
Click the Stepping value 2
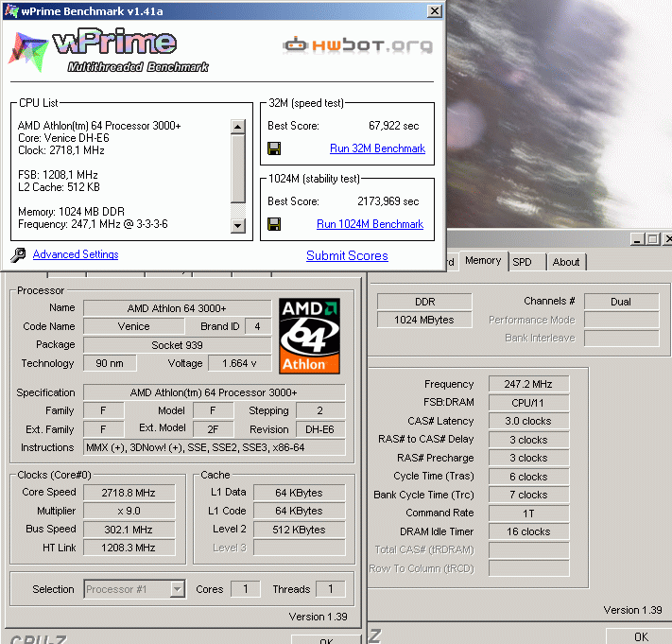(319, 410)
